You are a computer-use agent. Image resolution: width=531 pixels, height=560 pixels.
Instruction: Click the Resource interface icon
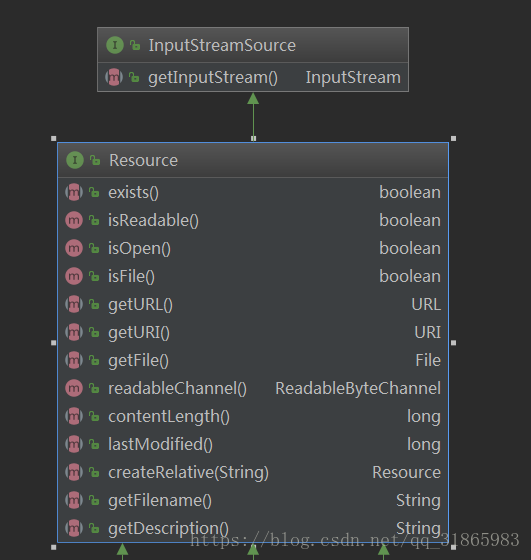pos(75,160)
